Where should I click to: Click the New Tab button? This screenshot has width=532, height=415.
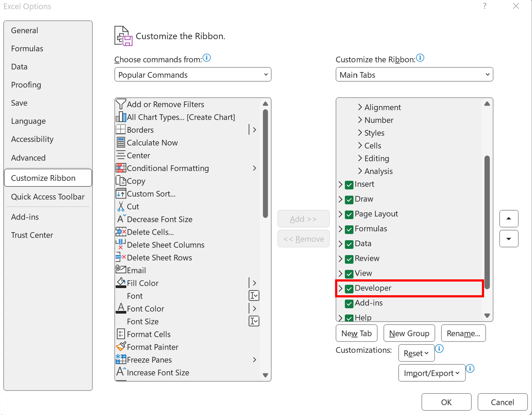356,333
